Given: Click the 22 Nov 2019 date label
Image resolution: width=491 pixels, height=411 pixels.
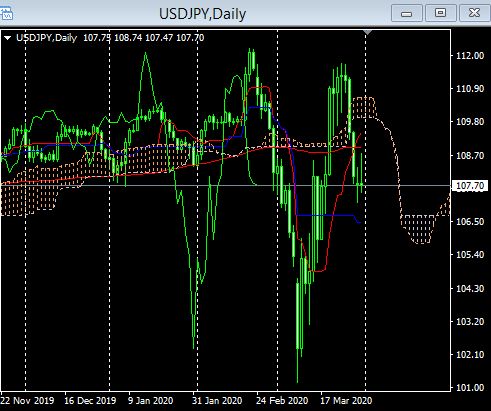Looking at the screenshot, I should (x=27, y=400).
